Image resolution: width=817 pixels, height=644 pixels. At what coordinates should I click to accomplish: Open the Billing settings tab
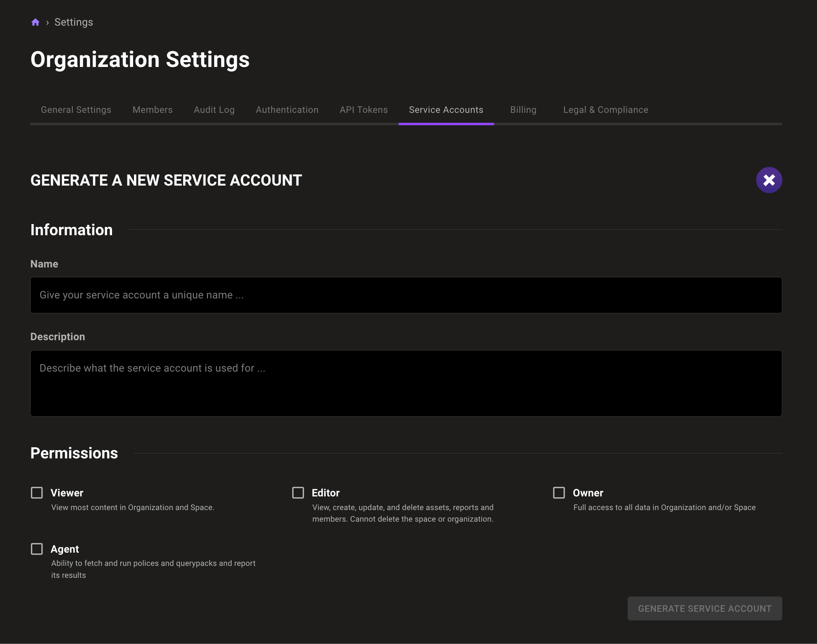523,109
